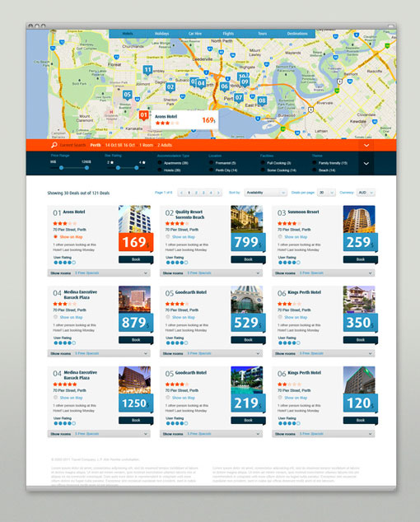Expand the dark filter panel chevron
This screenshot has height=522, width=420.
(366, 164)
